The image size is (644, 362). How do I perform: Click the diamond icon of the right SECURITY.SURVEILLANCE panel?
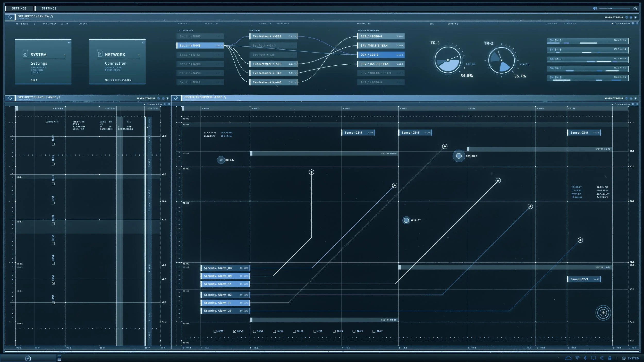pyautogui.click(x=176, y=98)
